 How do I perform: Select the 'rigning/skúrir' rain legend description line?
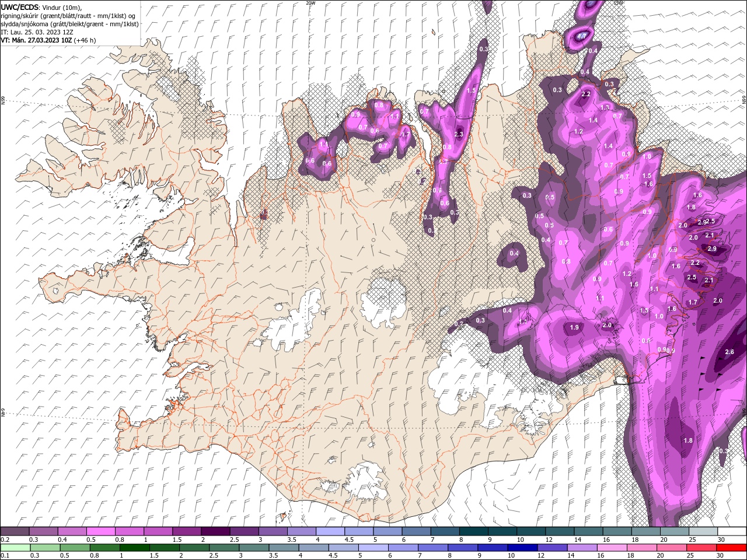point(68,15)
